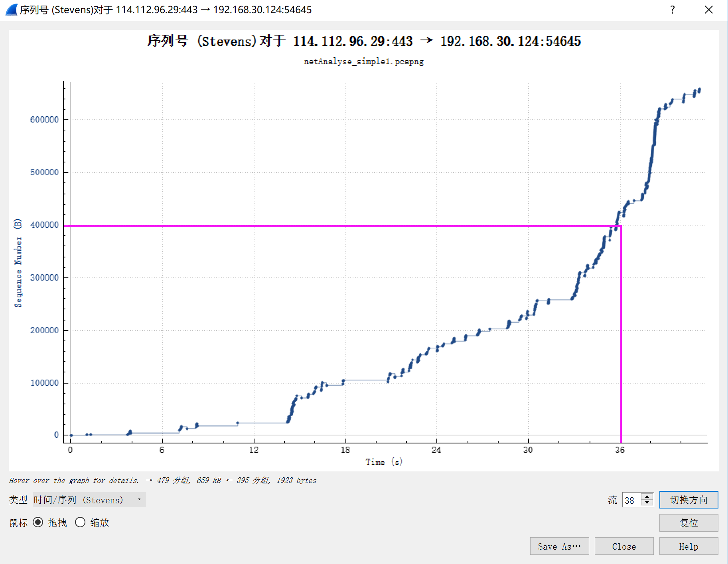Click the Sequence Number (B) axis label
The width and height of the screenshot is (728, 564).
tap(18, 263)
